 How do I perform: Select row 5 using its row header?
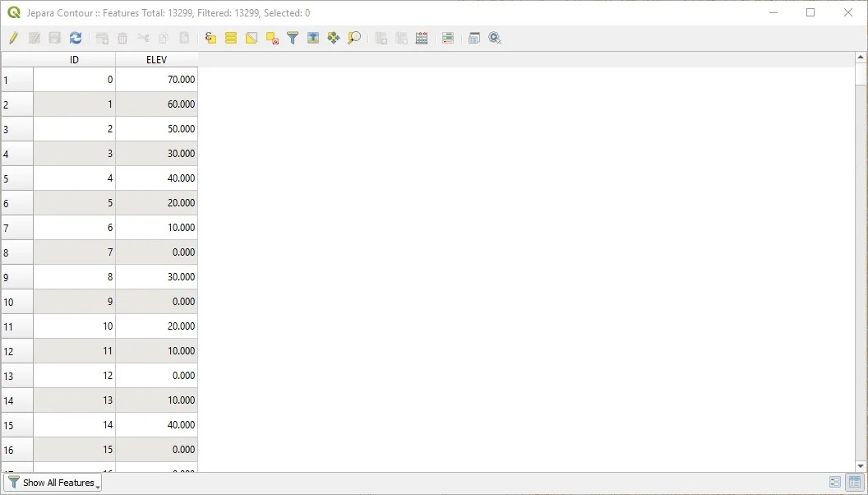click(16, 178)
